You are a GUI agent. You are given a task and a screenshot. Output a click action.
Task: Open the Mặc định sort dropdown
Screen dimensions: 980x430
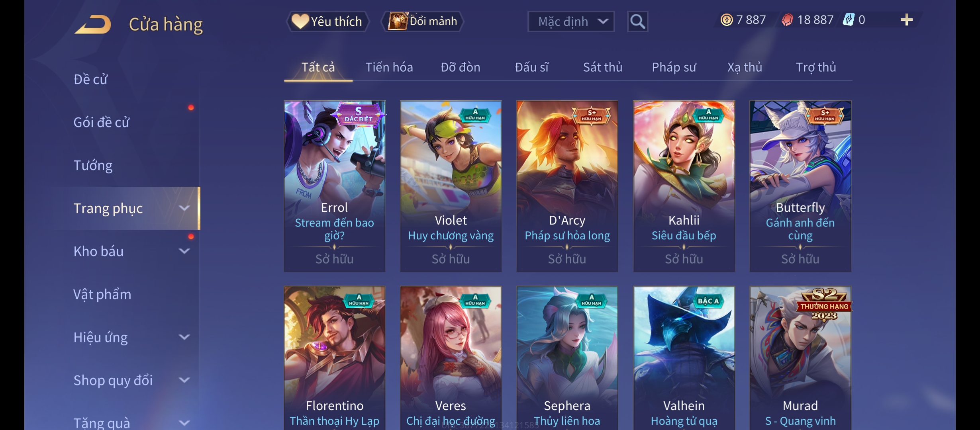(x=571, y=21)
